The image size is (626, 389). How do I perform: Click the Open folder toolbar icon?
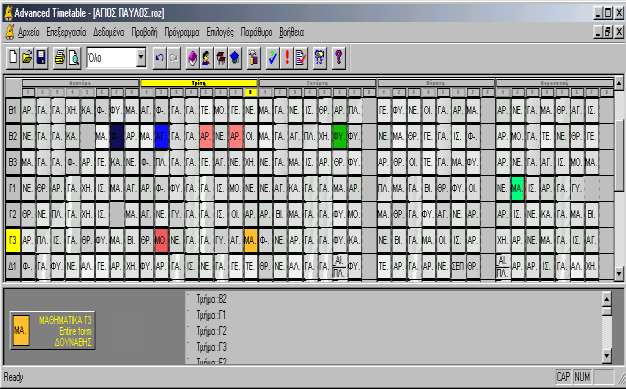click(27, 58)
